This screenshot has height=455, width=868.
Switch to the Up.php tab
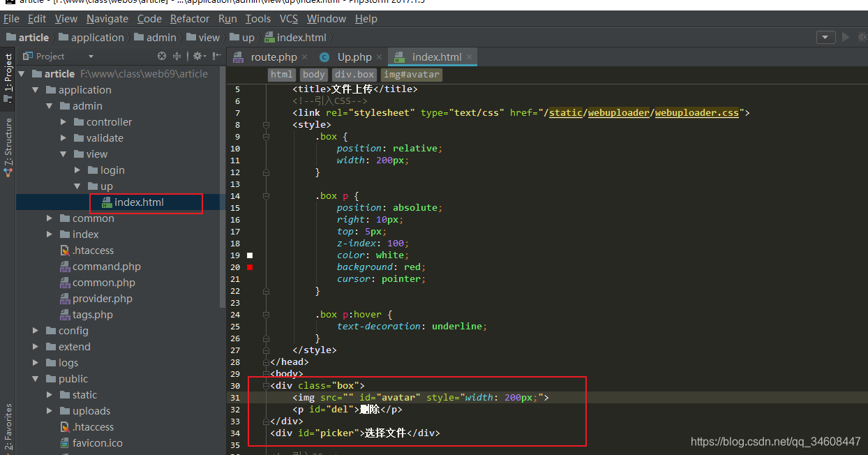click(354, 57)
